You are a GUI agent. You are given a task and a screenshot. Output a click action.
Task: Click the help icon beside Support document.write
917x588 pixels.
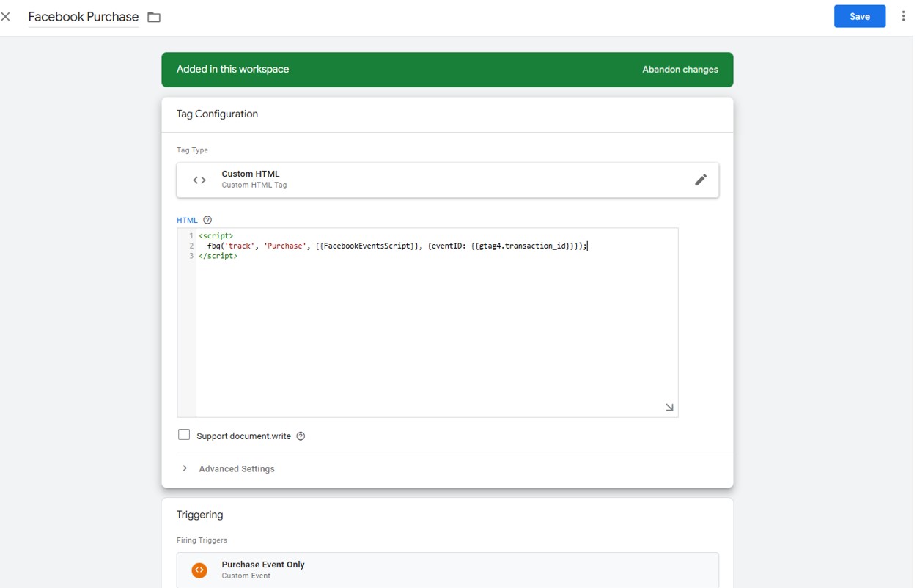coord(301,436)
